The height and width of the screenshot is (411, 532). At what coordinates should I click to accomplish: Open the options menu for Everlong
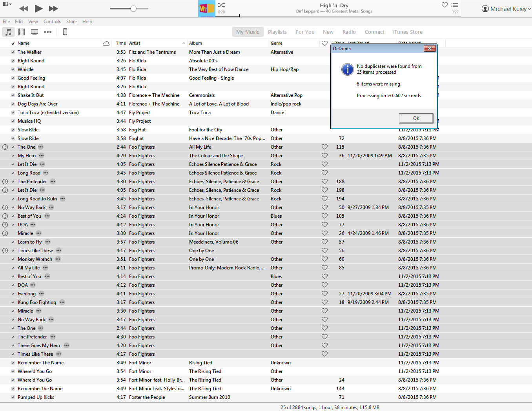(x=42, y=294)
